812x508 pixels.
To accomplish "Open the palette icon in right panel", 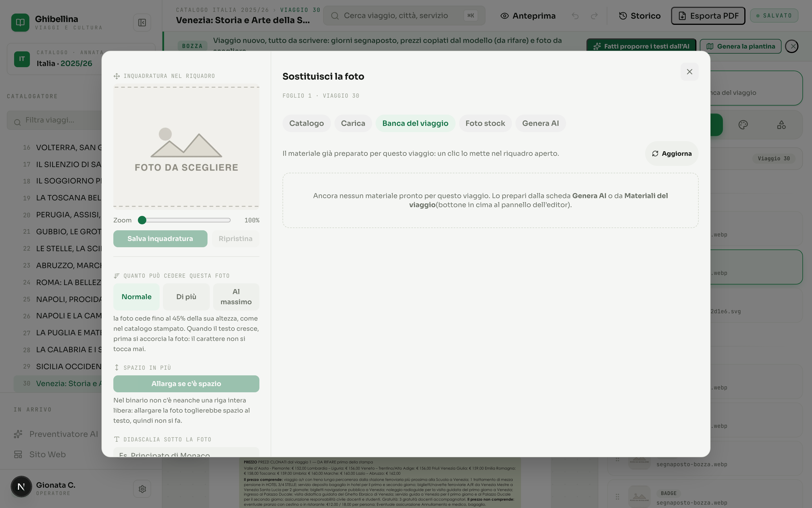I will coord(743,125).
